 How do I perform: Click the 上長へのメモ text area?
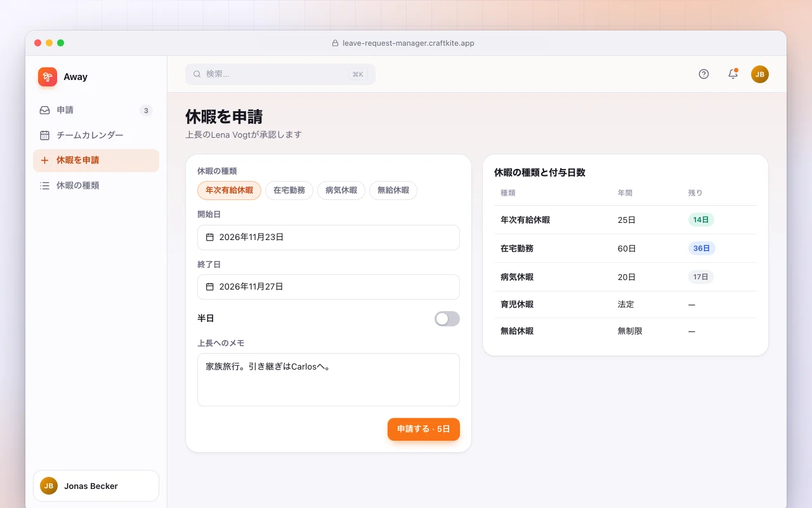click(329, 380)
